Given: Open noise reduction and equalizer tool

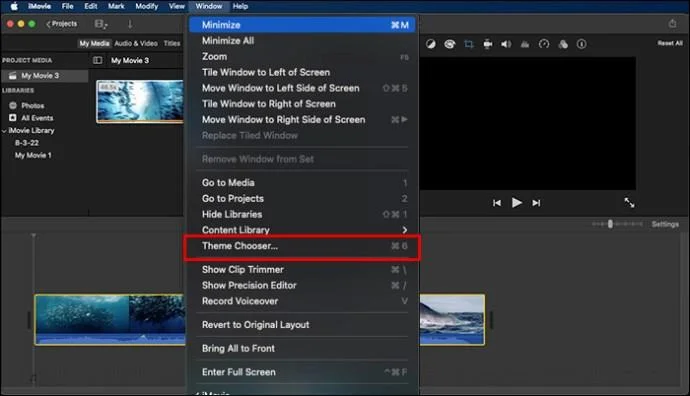Looking at the screenshot, I should coord(525,44).
